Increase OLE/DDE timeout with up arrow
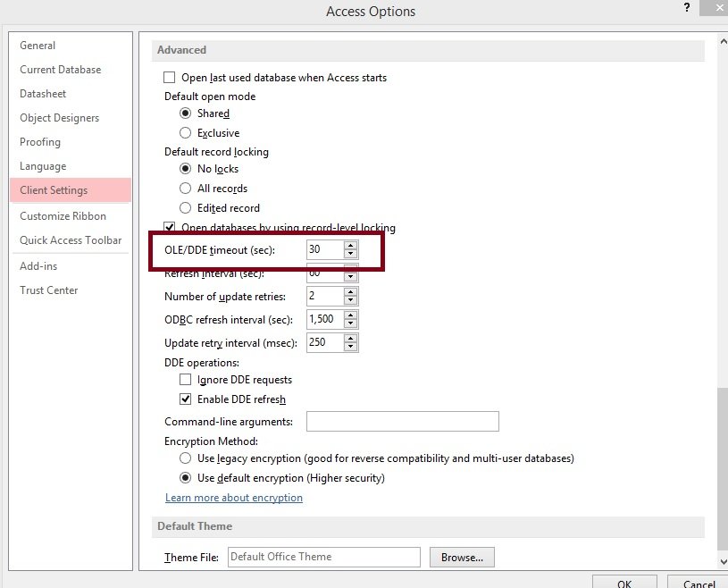 [351, 246]
